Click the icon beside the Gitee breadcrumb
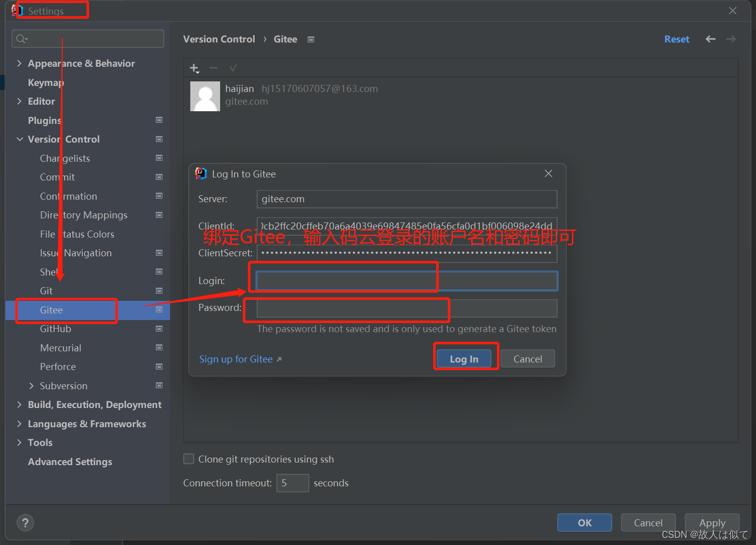The height and width of the screenshot is (545, 756). pos(311,39)
